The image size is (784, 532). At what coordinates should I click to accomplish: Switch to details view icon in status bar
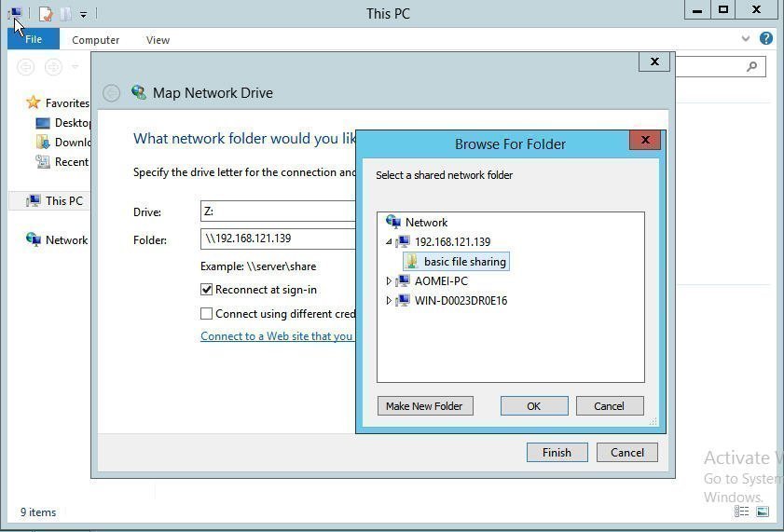click(x=741, y=511)
